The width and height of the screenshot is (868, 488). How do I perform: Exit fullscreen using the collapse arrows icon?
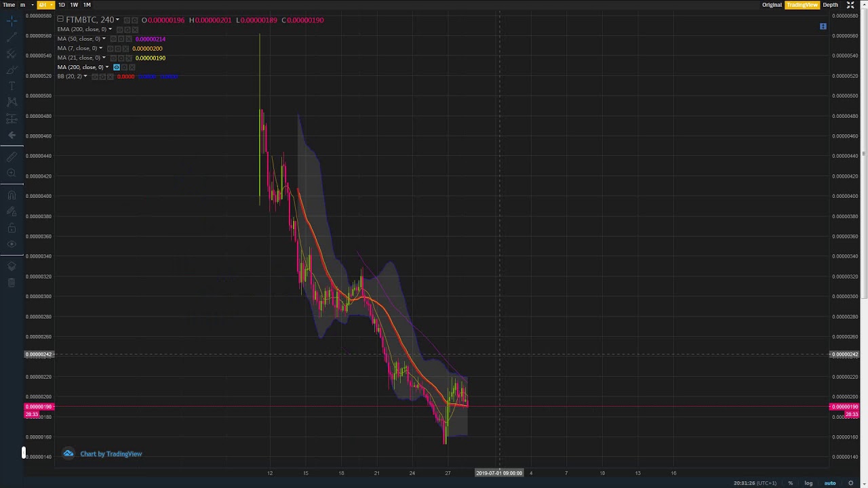[850, 5]
